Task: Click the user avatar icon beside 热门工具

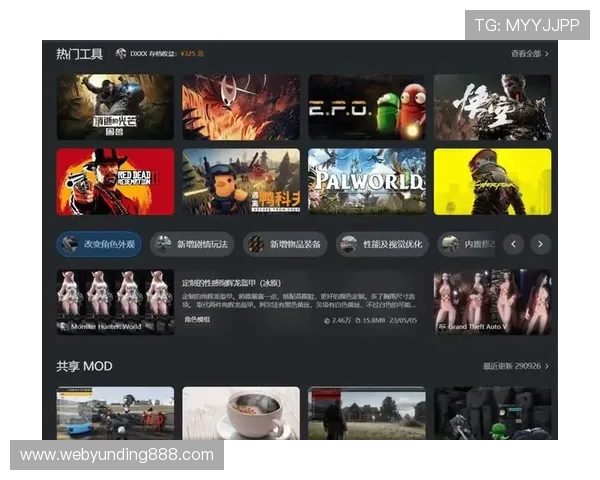Action: point(121,54)
